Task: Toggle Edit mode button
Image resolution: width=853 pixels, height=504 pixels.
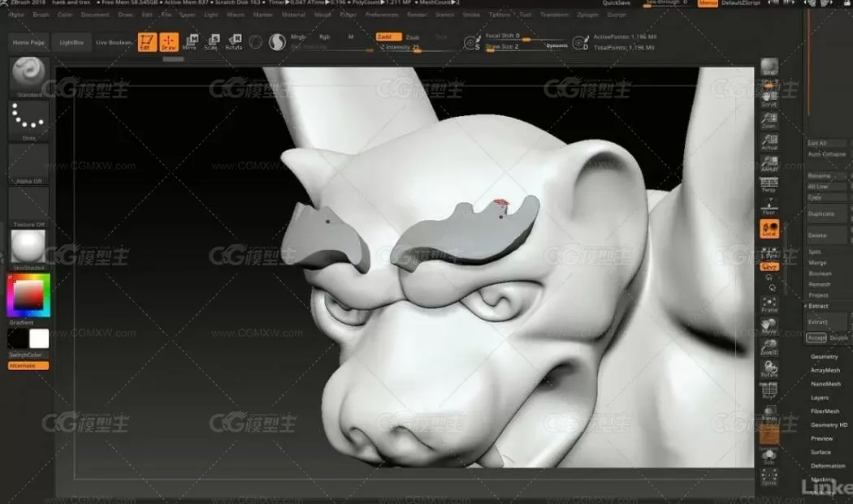Action: 147,42
